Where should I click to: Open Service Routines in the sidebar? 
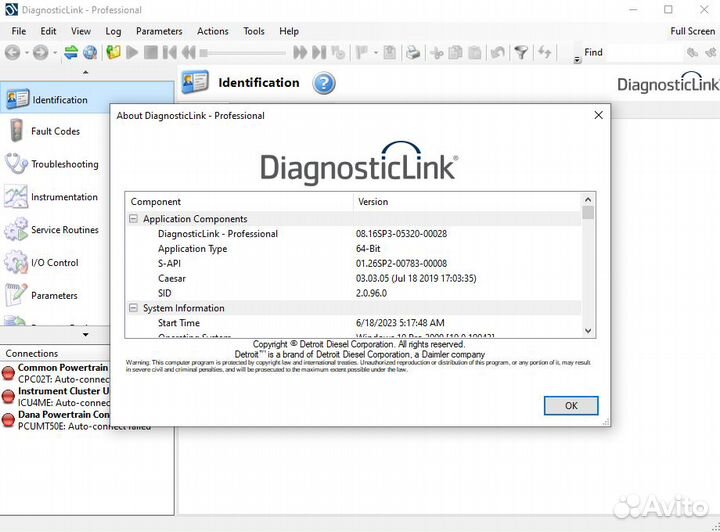pyautogui.click(x=55, y=230)
